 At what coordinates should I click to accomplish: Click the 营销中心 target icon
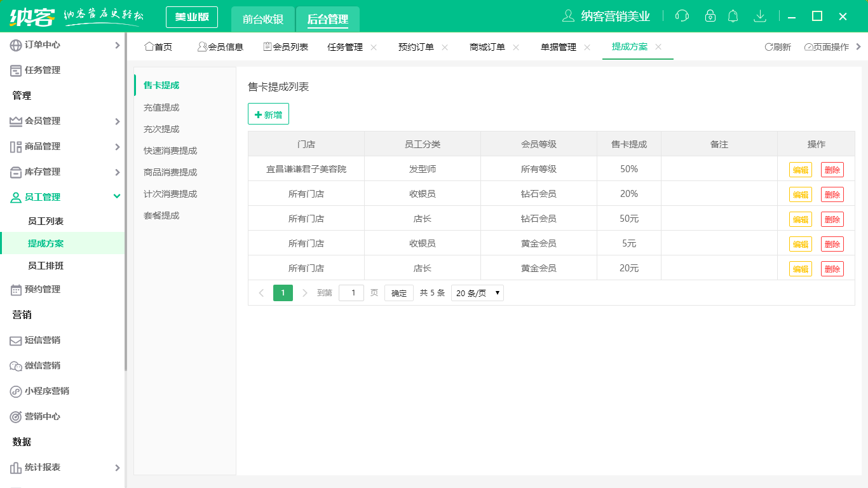pos(15,417)
